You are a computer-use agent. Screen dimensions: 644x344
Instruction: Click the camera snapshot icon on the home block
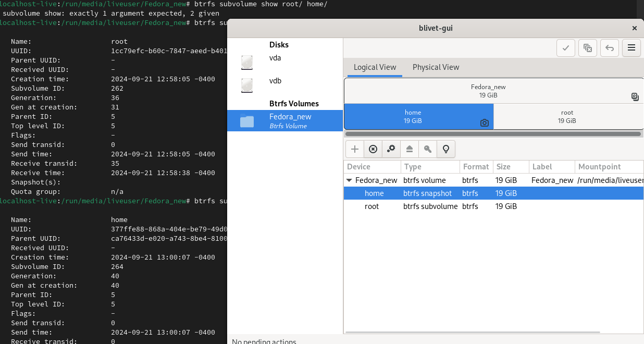[x=485, y=123]
